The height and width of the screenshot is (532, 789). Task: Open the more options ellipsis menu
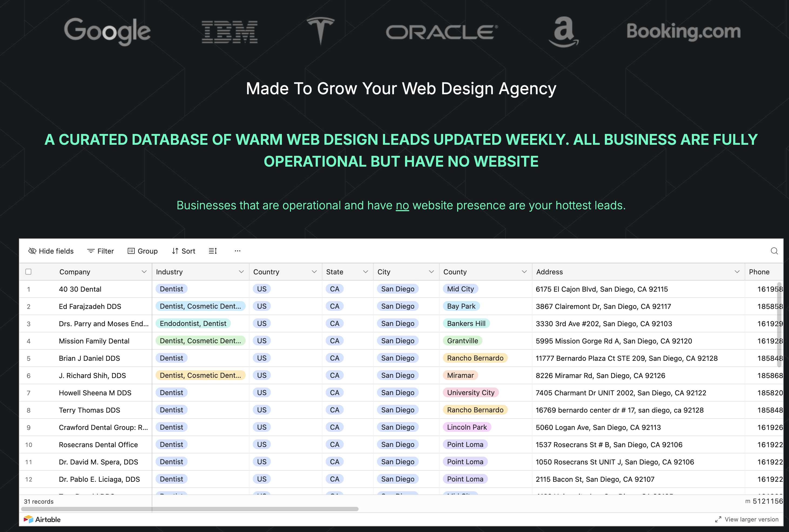point(237,251)
